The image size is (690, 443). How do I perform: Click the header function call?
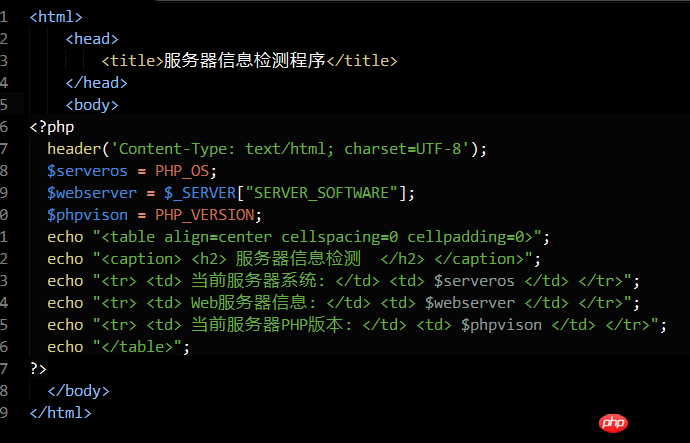(x=74, y=149)
